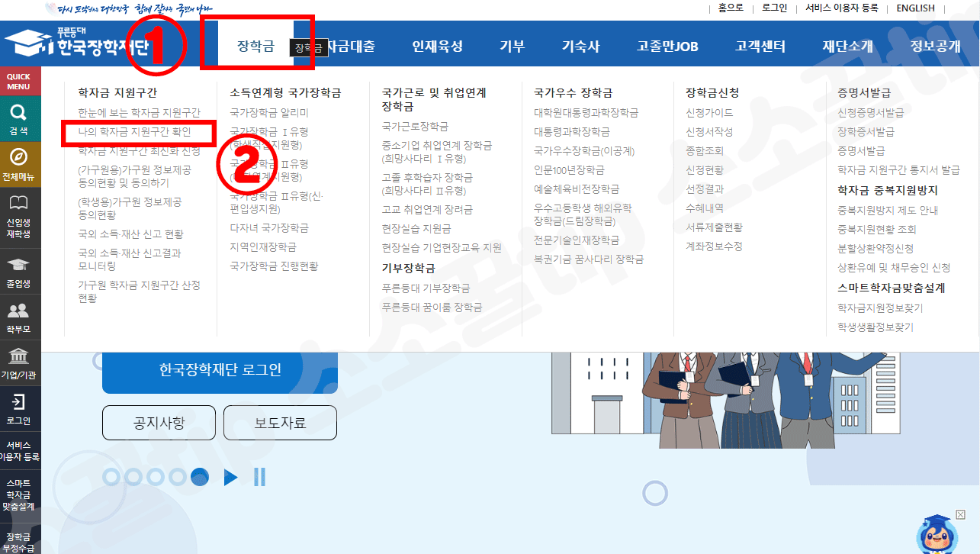Screen dimensions: 980x554
Task: Open 신청서작성 link
Action: coord(709,131)
